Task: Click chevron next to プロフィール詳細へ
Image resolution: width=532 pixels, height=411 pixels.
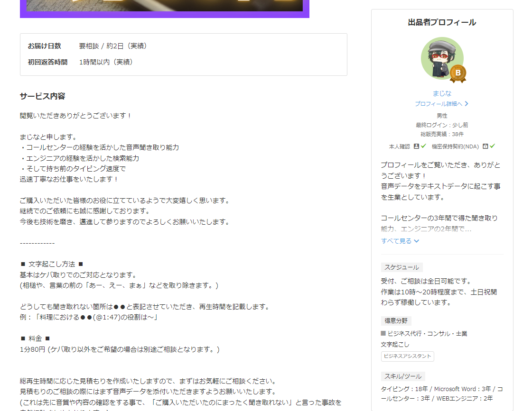Action: point(467,104)
